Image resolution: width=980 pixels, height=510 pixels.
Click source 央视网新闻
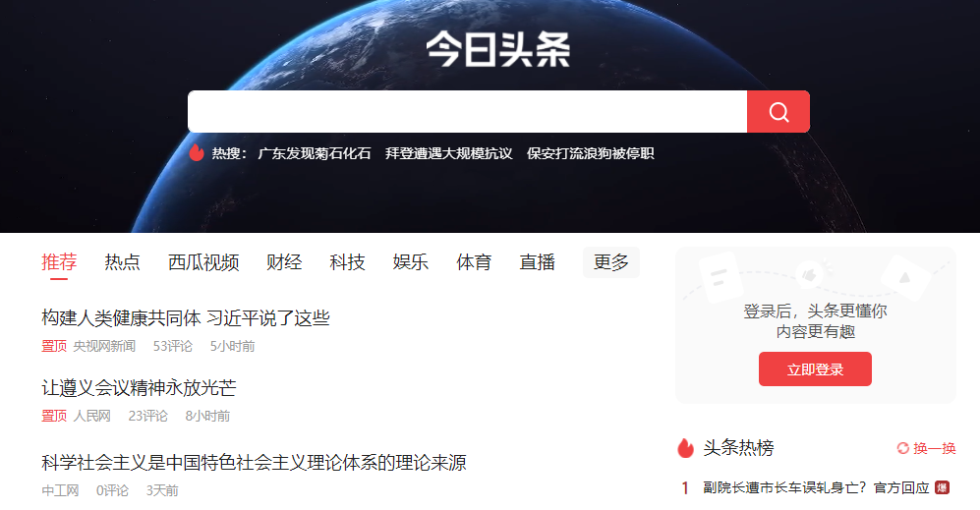click(104, 346)
